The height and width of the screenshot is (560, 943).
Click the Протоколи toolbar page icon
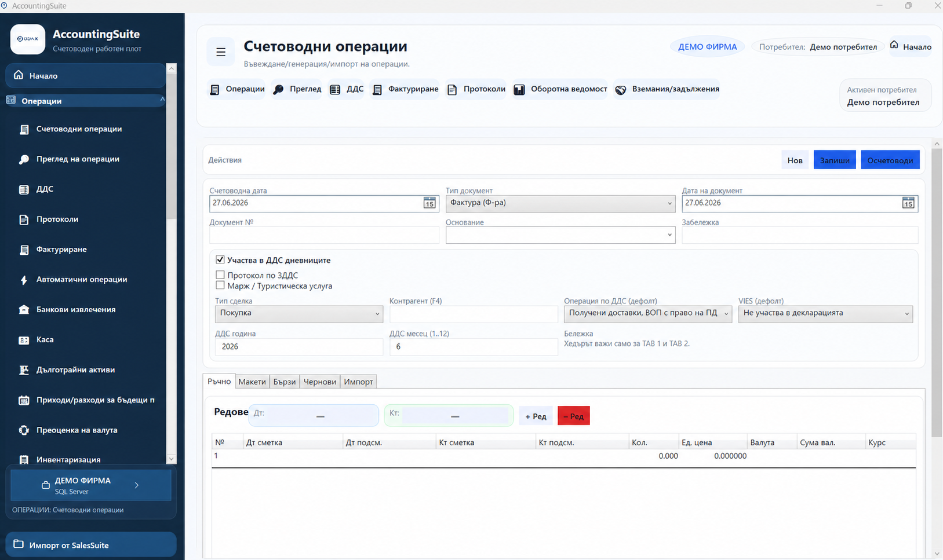(452, 90)
